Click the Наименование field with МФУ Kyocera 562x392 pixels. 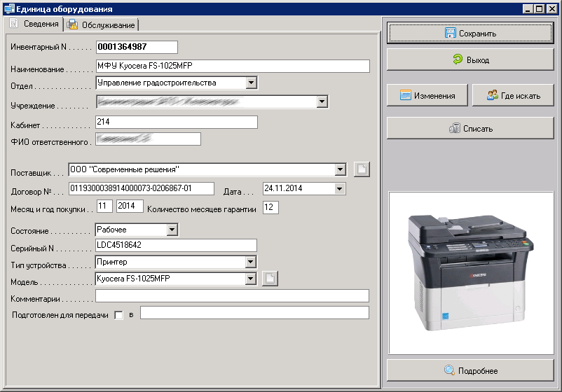(x=233, y=66)
